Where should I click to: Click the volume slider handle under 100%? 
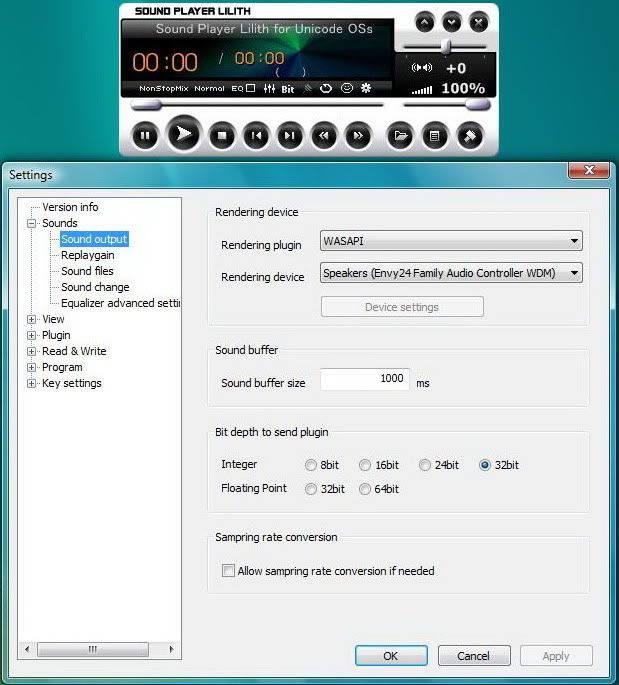[x=477, y=104]
